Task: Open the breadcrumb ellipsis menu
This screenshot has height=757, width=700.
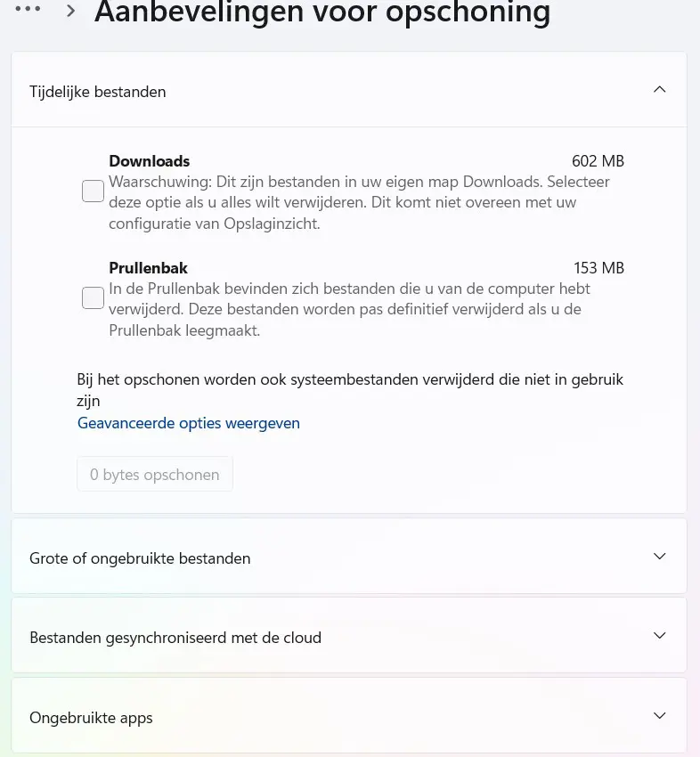Action: 28,9
